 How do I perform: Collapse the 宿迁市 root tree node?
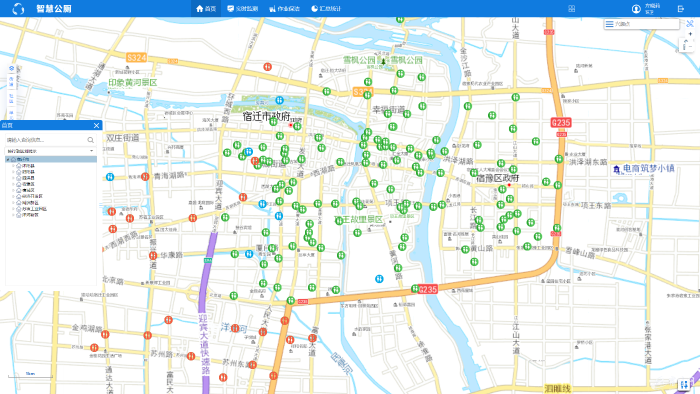pos(8,159)
